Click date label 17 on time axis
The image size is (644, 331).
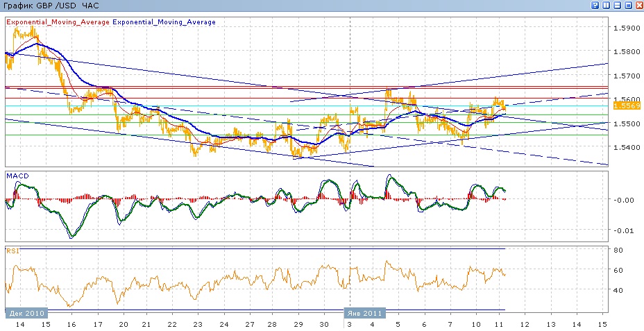pos(97,324)
